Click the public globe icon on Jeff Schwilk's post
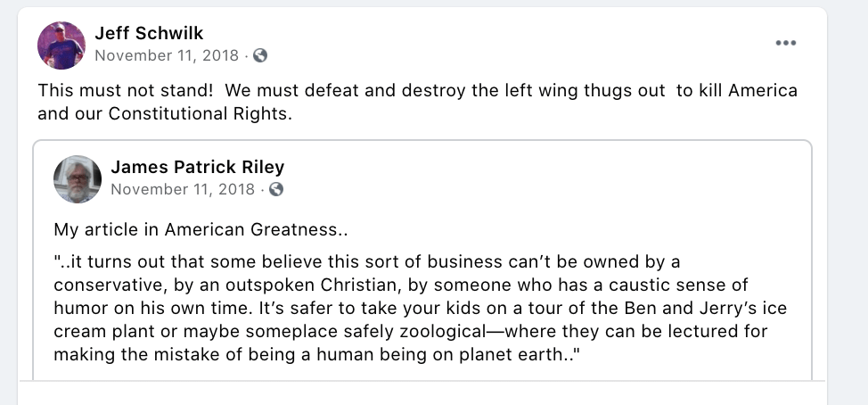The image size is (868, 405). (260, 55)
